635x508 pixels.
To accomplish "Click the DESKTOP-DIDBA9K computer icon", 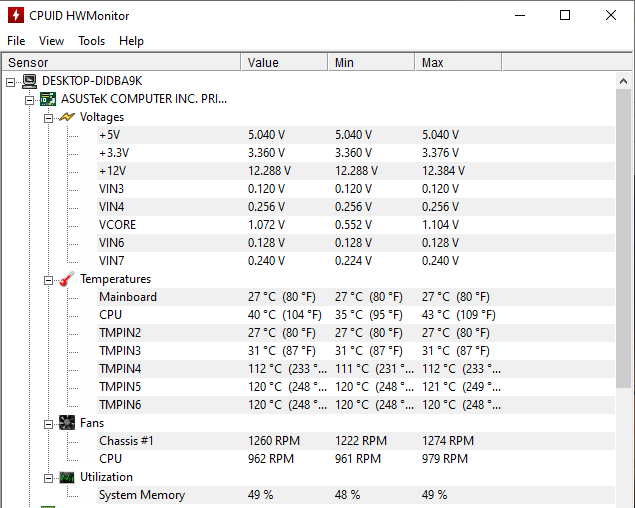I will point(30,81).
